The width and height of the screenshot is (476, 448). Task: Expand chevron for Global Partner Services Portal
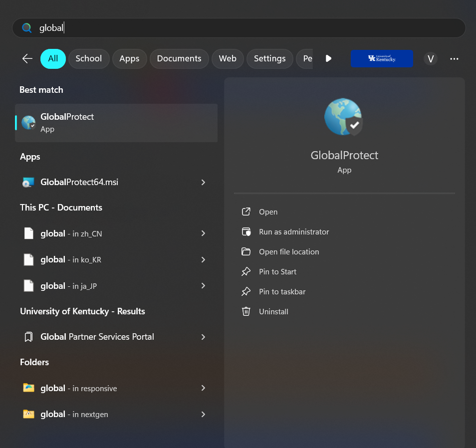click(x=203, y=337)
